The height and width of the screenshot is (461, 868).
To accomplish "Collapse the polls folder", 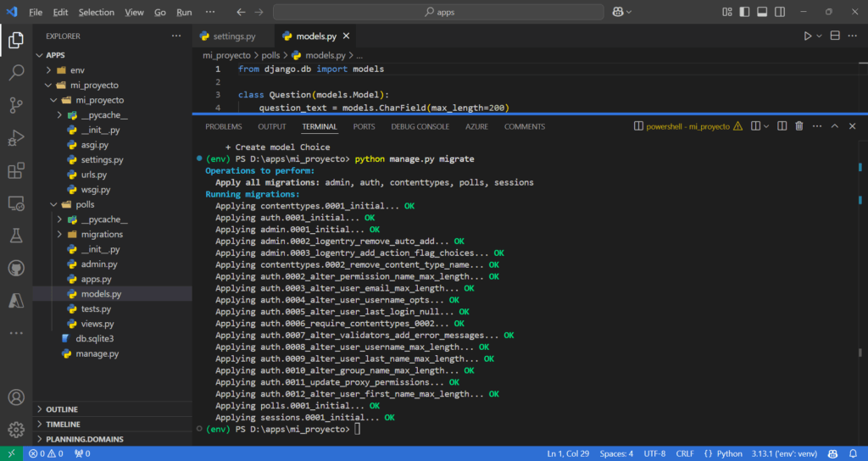I will tap(53, 204).
